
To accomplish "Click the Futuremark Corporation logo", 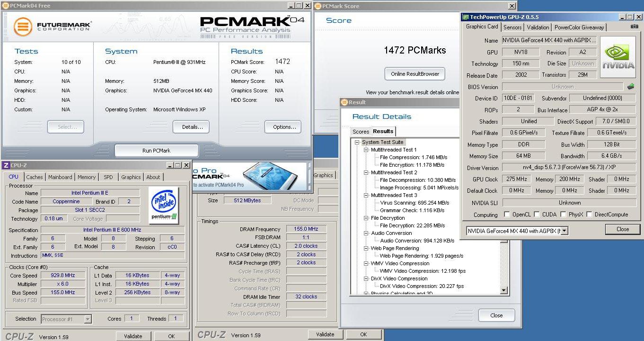I will [53, 27].
